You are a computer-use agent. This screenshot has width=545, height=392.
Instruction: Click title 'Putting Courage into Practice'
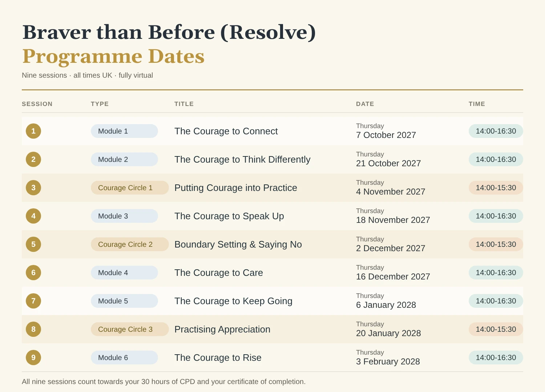click(236, 188)
